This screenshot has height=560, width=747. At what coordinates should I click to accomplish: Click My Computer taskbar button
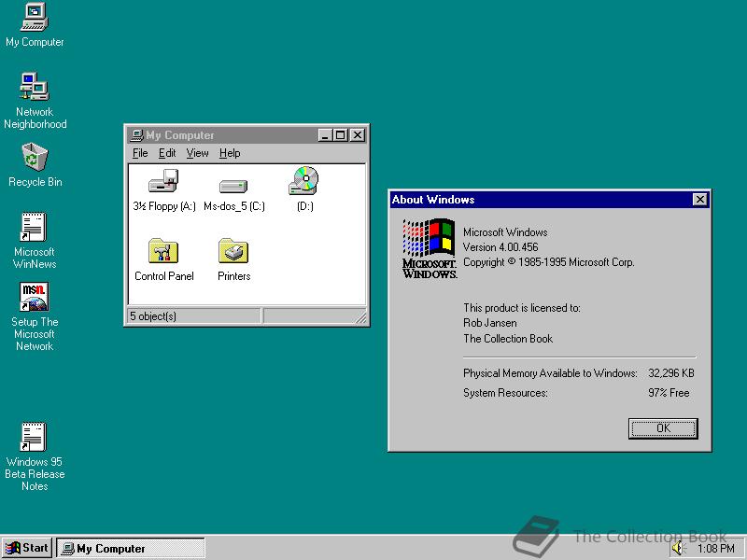131,549
